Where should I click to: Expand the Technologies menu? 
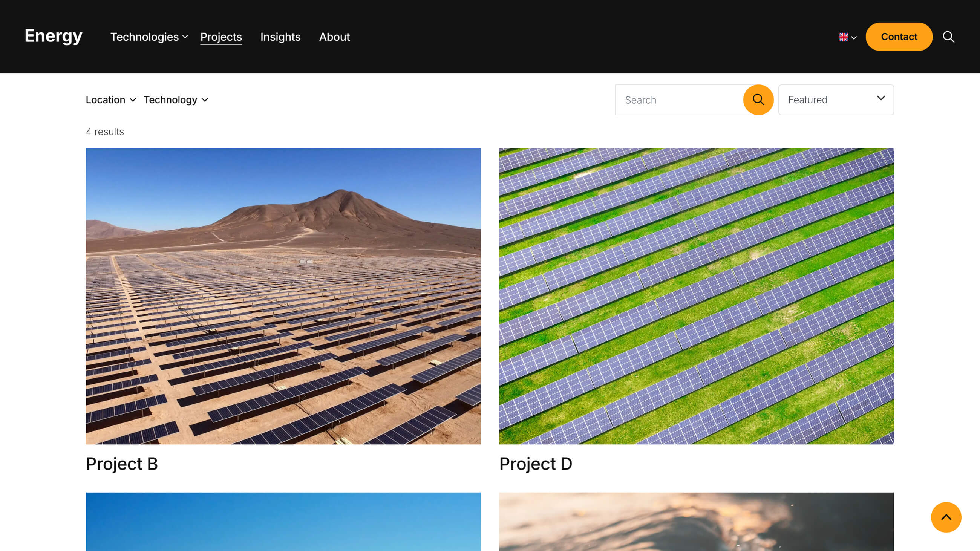pyautogui.click(x=149, y=37)
